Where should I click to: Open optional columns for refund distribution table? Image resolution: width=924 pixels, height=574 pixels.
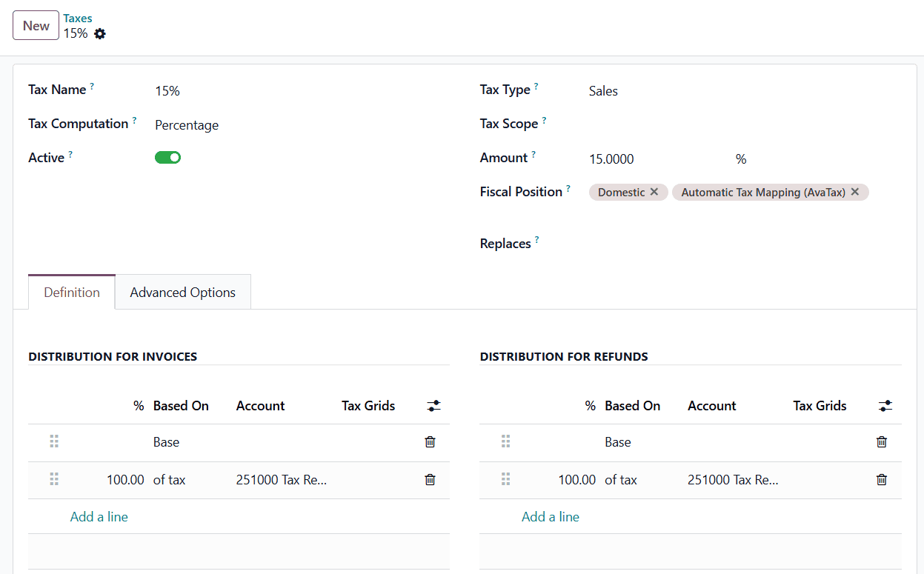coord(885,406)
